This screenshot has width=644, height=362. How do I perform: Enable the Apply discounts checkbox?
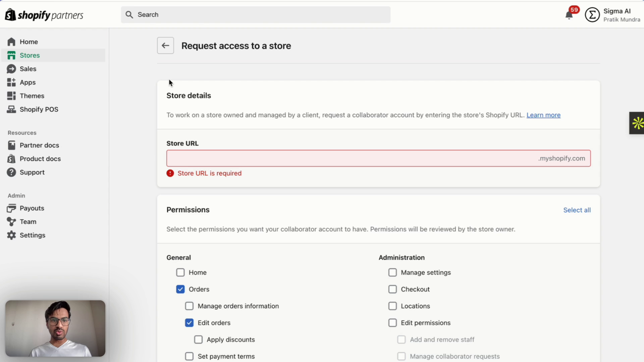(198, 340)
